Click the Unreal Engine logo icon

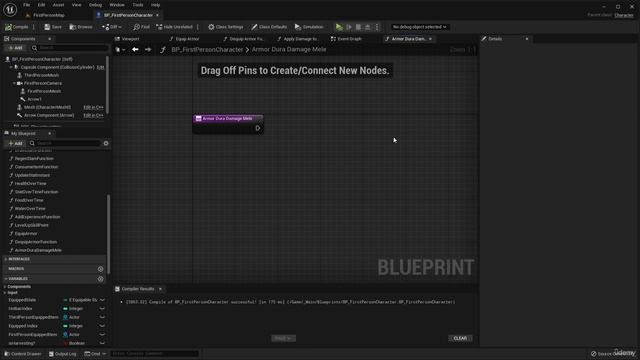[x=10, y=9]
